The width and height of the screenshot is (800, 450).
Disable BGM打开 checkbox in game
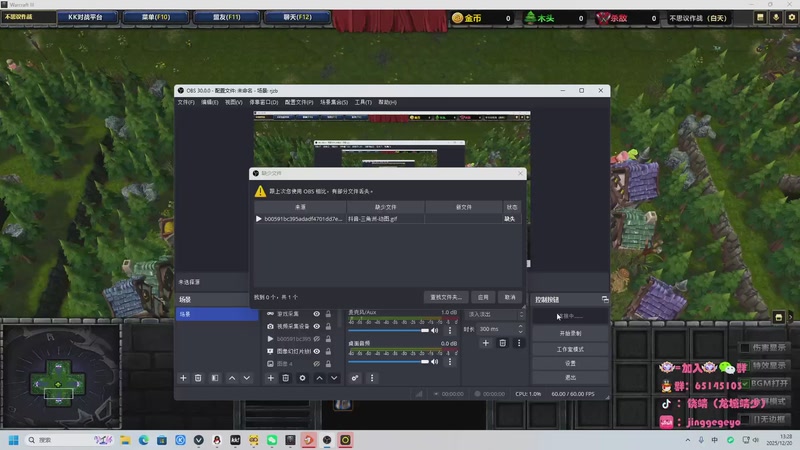point(745,383)
